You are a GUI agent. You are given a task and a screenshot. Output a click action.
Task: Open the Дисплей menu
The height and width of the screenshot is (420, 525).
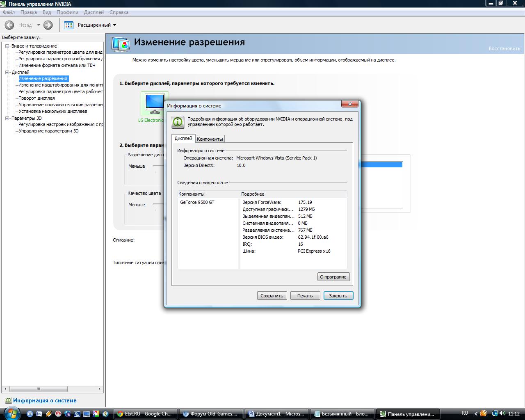[x=94, y=12]
